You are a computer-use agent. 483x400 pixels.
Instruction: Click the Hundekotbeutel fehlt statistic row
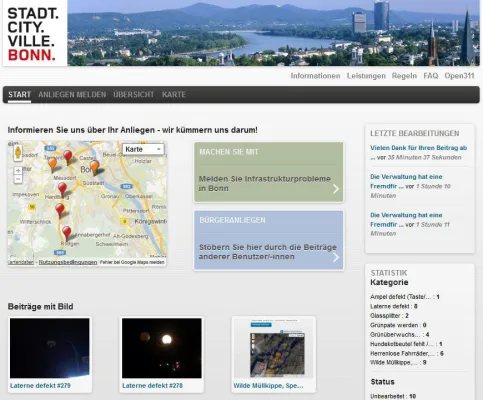tap(406, 344)
